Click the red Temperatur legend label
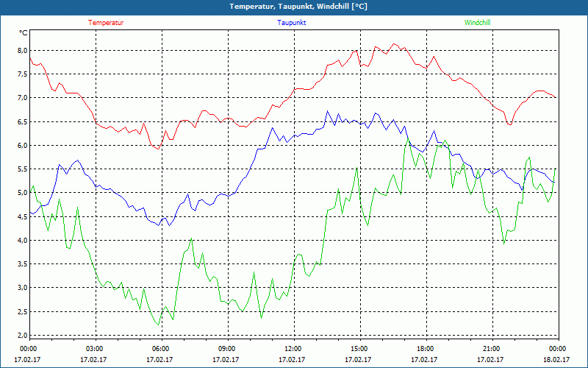 106,23
